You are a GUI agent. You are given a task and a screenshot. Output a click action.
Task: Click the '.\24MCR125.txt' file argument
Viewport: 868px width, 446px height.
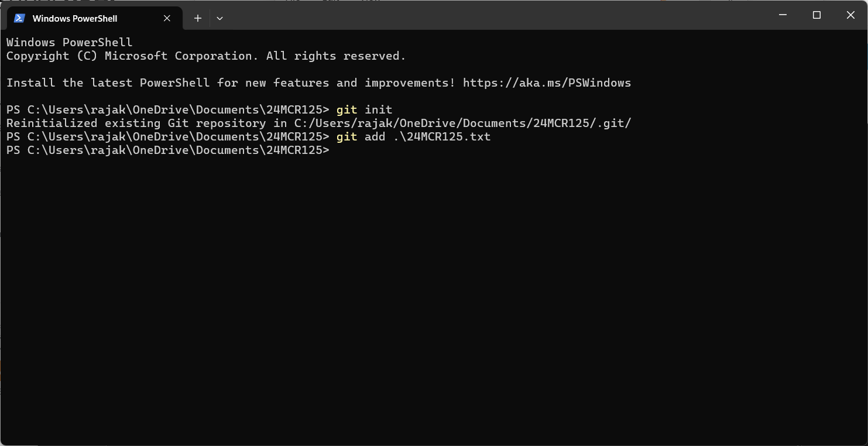tap(442, 137)
